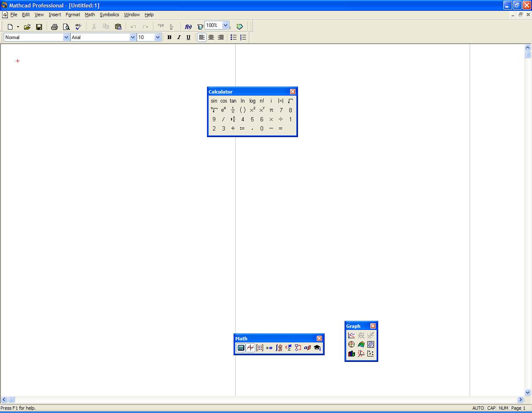This screenshot has height=413, width=532.
Task: Insert a 3D bar chart from Graph palette
Action: tap(352, 354)
